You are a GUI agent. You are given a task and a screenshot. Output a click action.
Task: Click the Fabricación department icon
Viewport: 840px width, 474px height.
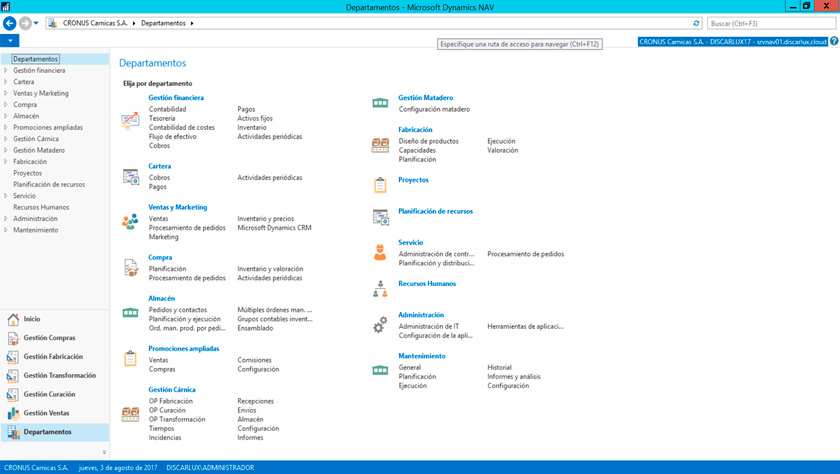pos(380,145)
